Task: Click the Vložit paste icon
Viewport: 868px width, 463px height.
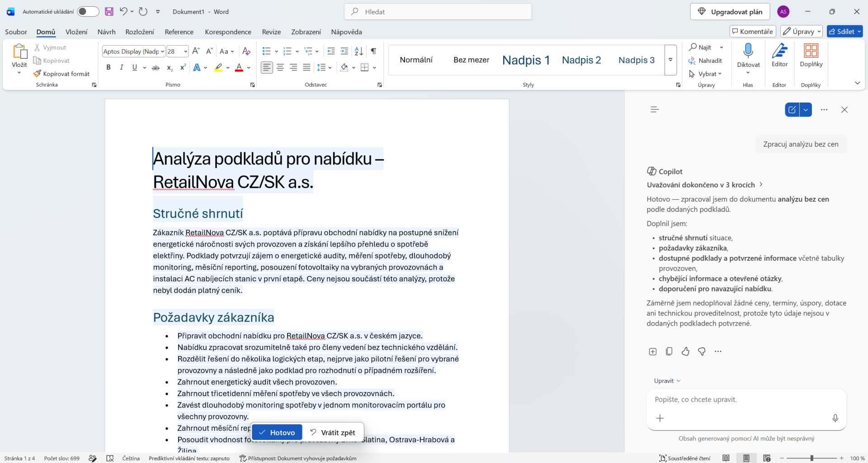Action: (19, 51)
